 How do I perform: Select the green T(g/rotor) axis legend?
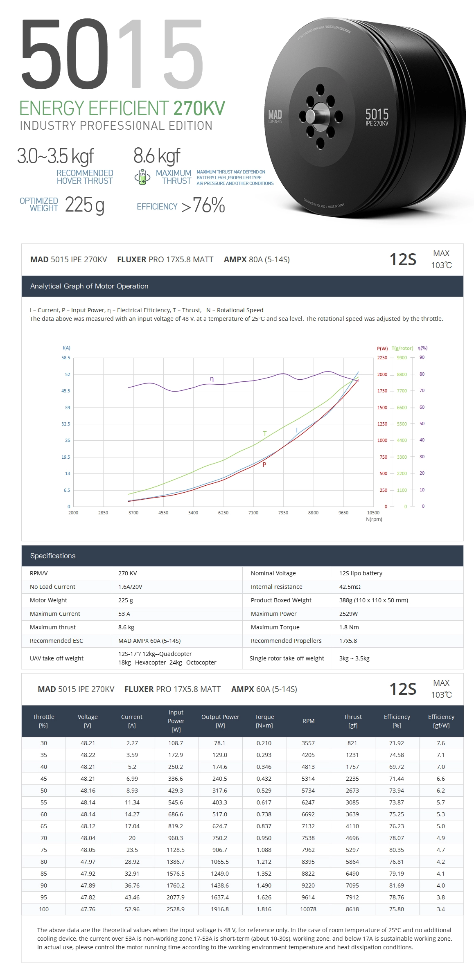click(x=402, y=348)
